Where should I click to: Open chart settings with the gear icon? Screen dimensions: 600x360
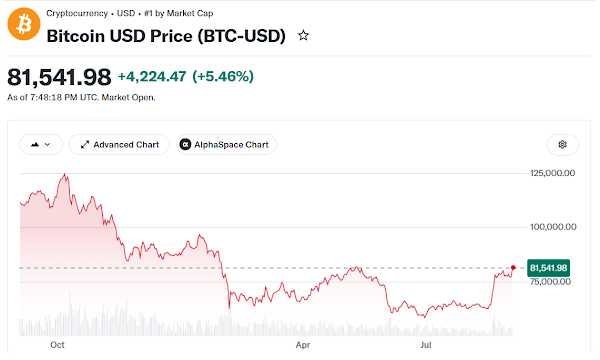(562, 145)
